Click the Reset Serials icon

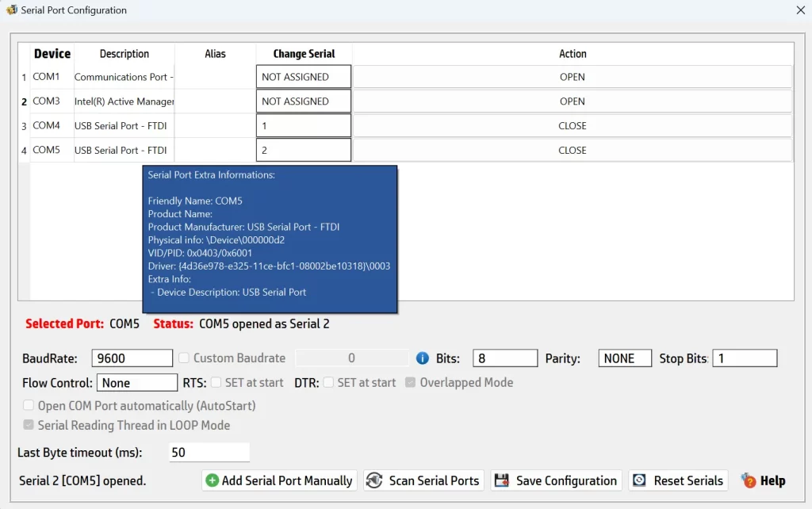[640, 480]
